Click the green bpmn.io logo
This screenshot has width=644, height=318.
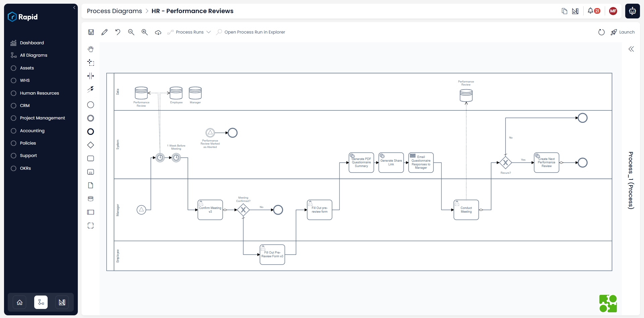pos(608,304)
